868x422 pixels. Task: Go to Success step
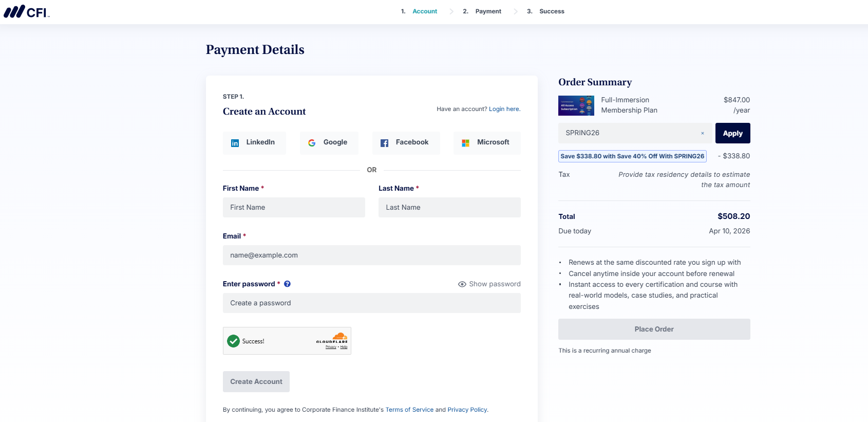click(552, 11)
